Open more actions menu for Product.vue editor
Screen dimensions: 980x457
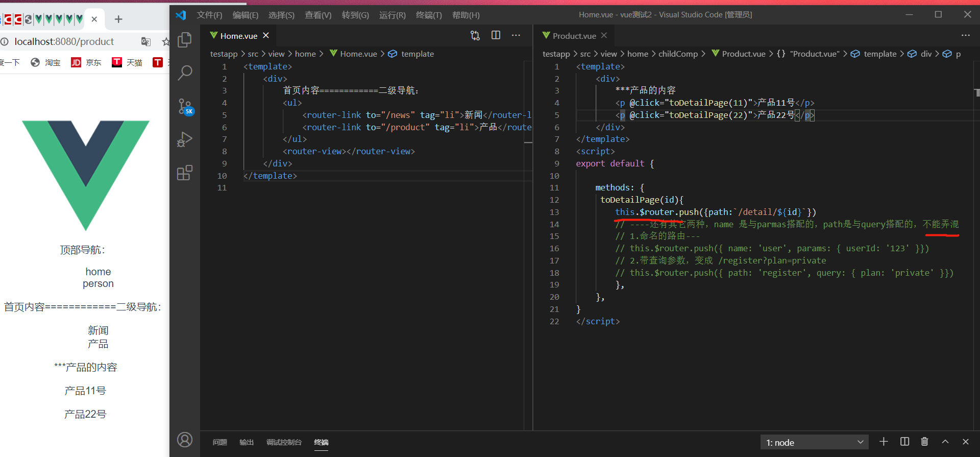[x=965, y=35]
